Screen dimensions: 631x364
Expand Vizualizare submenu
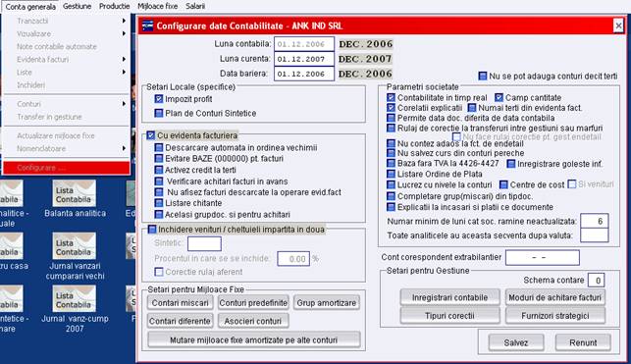pyautogui.click(x=67, y=33)
